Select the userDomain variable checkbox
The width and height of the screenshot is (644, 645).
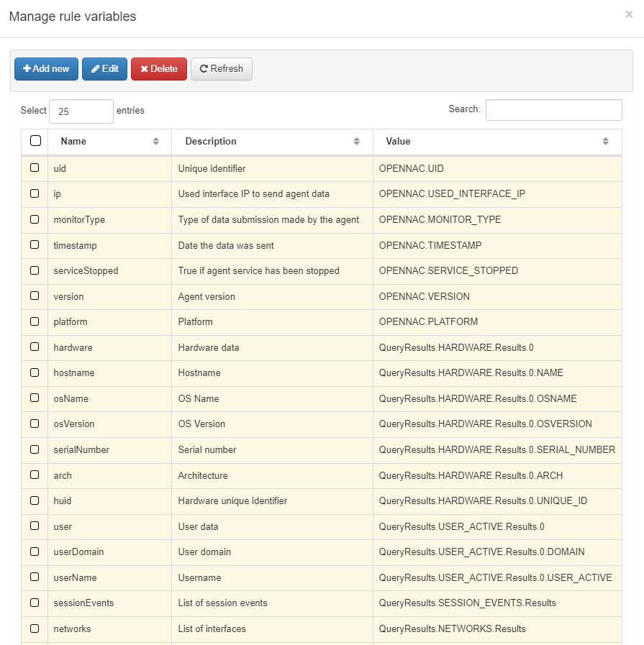click(35, 552)
